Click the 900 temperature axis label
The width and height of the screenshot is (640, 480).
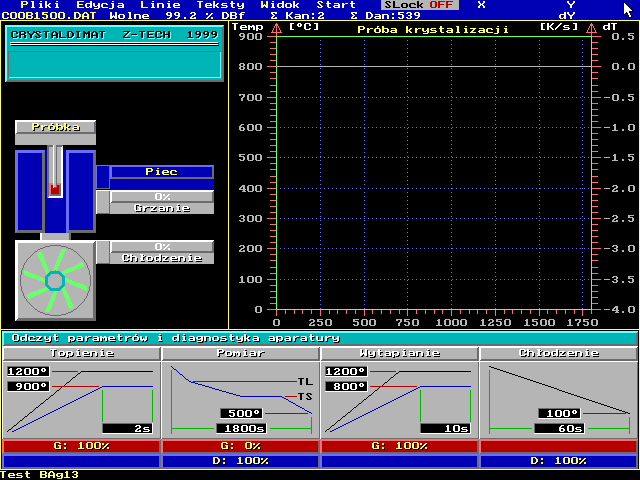[x=250, y=37]
